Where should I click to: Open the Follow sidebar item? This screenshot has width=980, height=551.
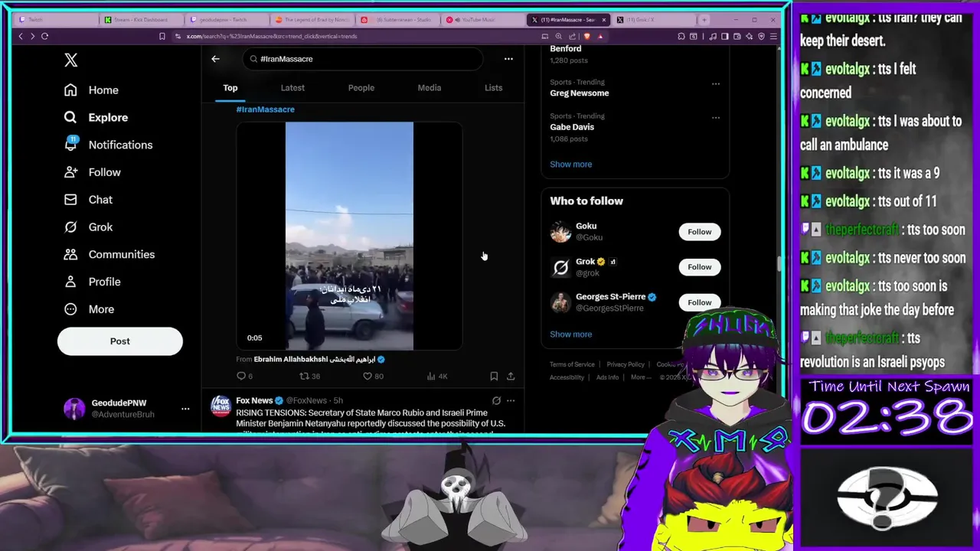92,172
